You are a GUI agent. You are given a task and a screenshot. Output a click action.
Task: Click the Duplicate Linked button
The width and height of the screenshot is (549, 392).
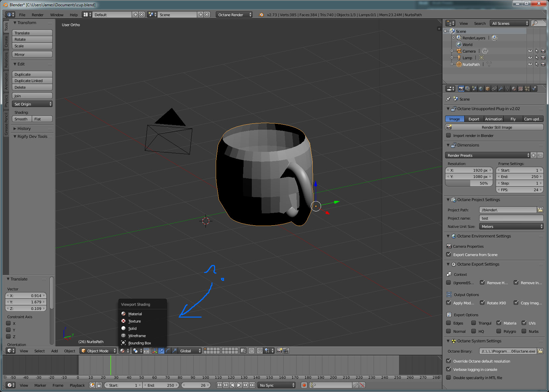(x=32, y=81)
